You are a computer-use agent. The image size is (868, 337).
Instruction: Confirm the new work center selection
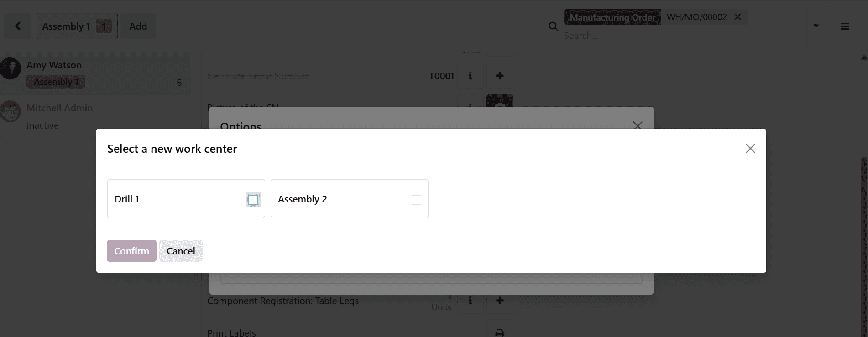(x=131, y=251)
